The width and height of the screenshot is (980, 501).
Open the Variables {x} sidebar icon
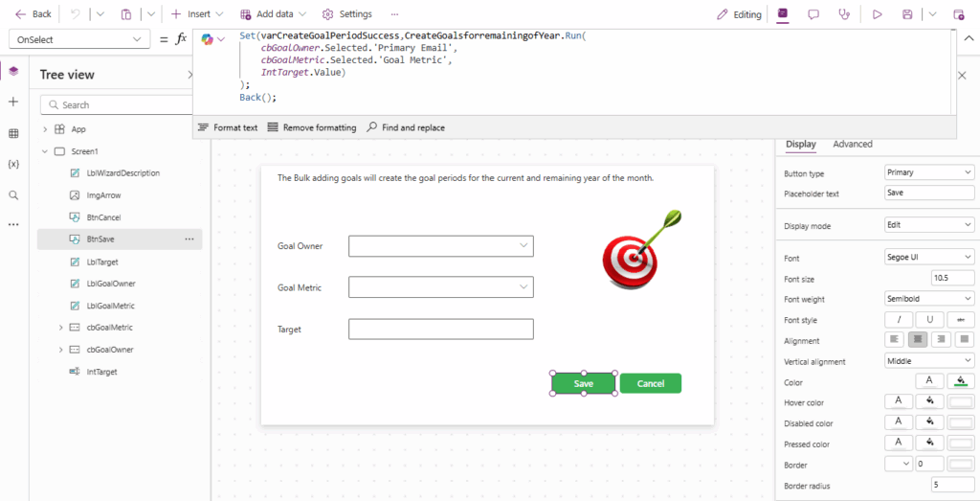(x=13, y=164)
